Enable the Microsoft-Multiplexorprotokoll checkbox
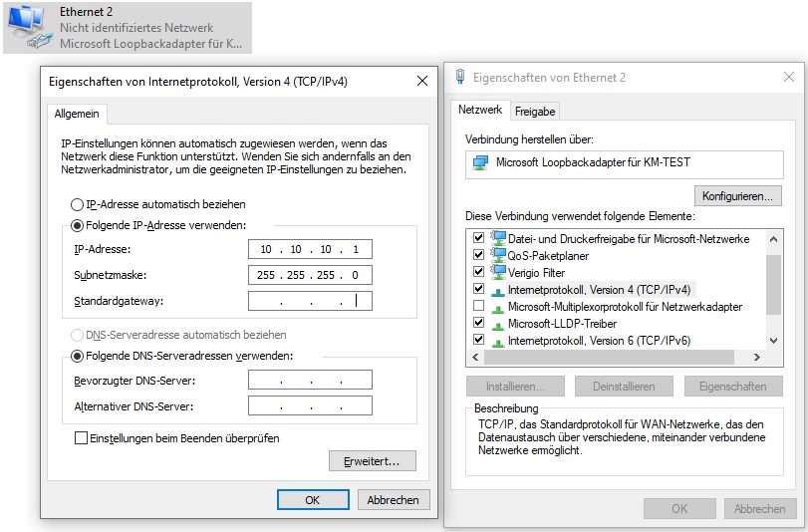The width and height of the screenshot is (808, 532). pyautogui.click(x=478, y=306)
